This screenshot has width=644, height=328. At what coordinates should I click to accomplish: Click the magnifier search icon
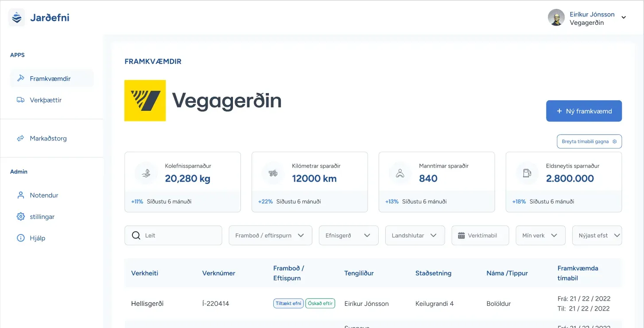(x=136, y=235)
